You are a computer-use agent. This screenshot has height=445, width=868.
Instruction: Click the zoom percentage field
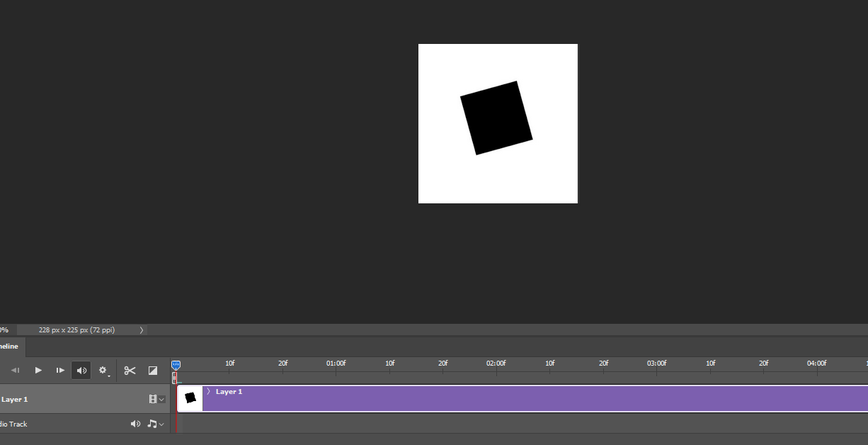pyautogui.click(x=4, y=330)
